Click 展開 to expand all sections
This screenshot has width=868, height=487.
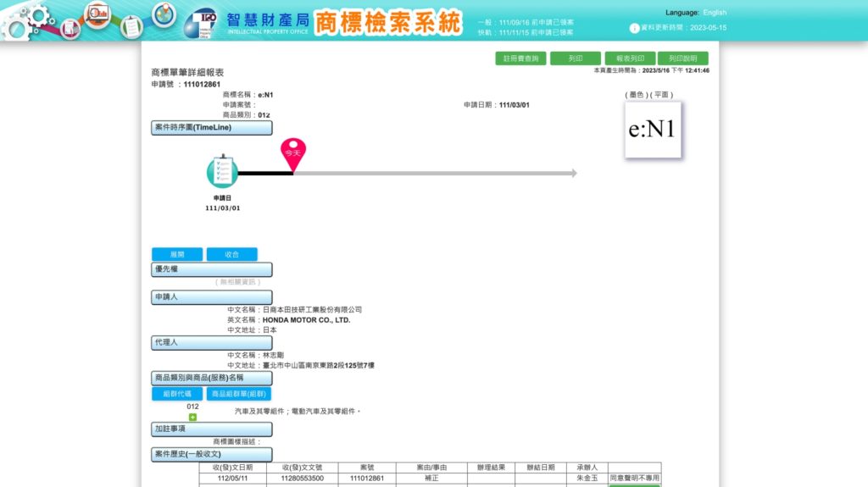[x=177, y=254]
